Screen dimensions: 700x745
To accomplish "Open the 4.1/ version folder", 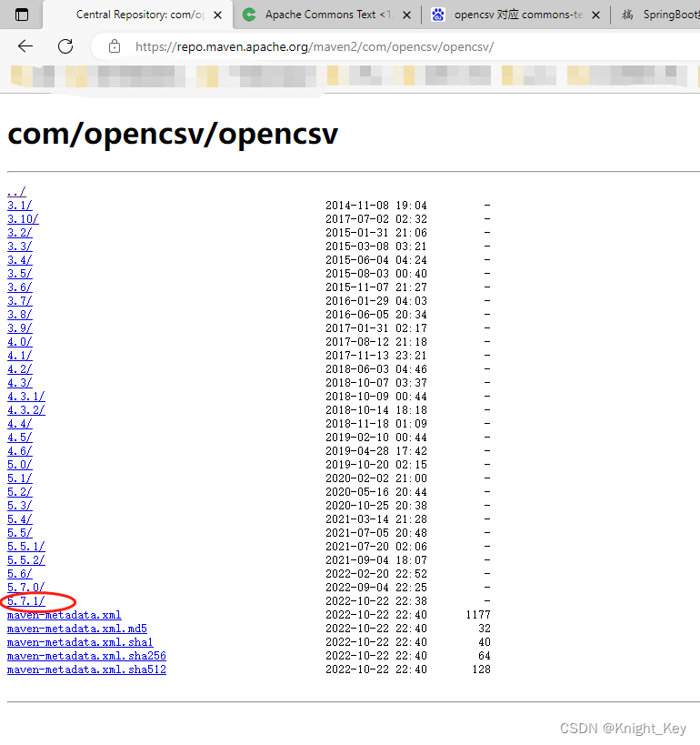I will coord(19,356).
